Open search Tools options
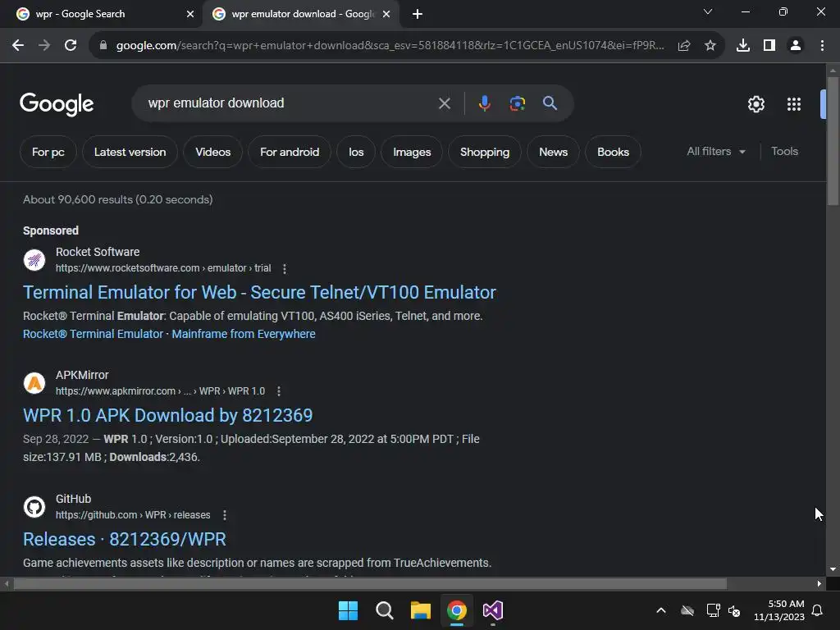 (x=784, y=152)
